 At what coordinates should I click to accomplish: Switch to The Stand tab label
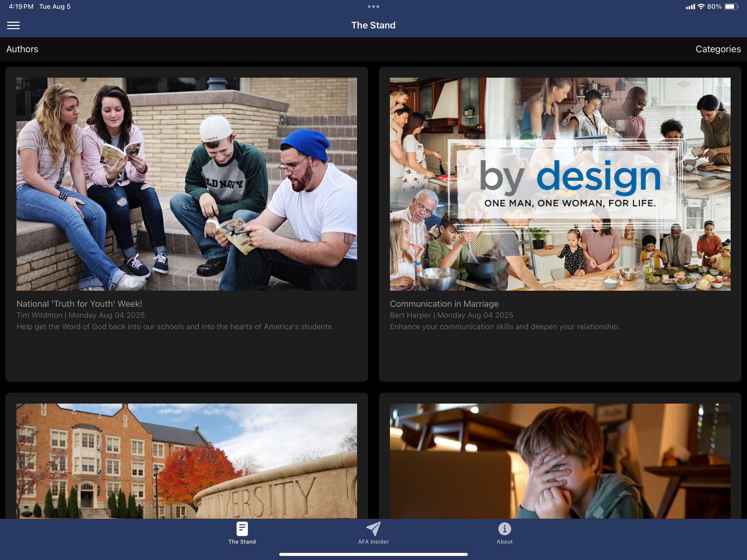pos(242,541)
